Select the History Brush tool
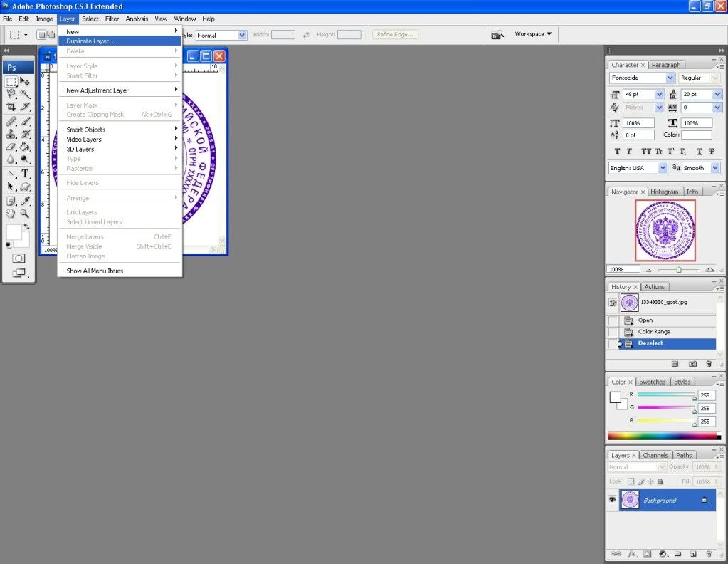The image size is (728, 564). tap(25, 134)
